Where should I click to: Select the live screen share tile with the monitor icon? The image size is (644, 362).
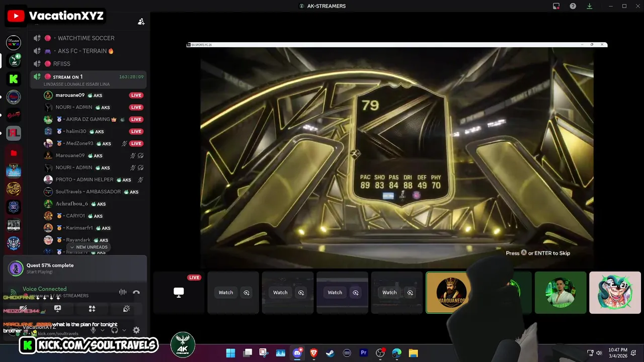click(179, 293)
